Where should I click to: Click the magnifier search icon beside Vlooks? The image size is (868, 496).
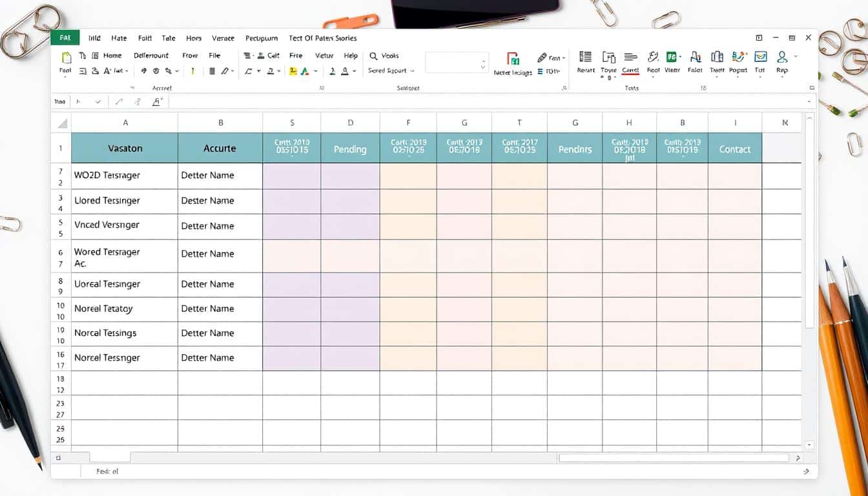coord(373,56)
